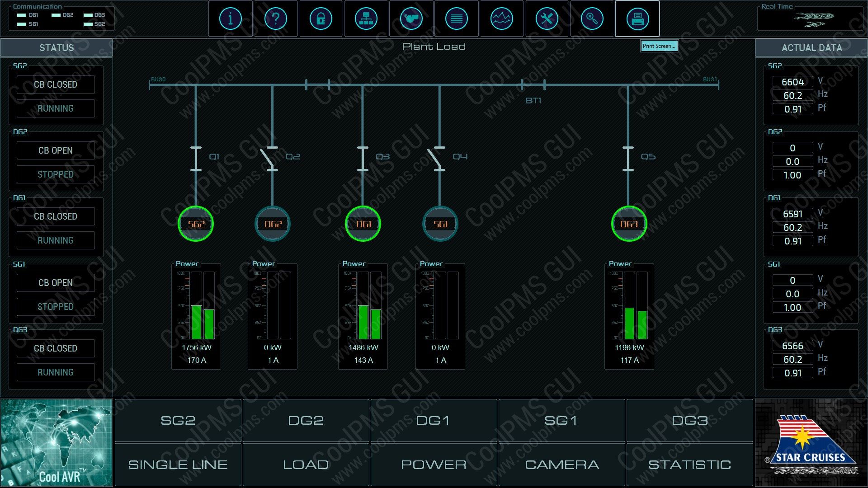Select the DG3 generator symbol
The width and height of the screenshot is (868, 488).
628,224
